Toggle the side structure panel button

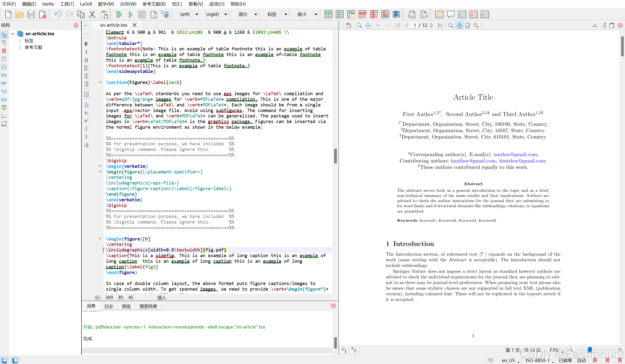coord(4,360)
